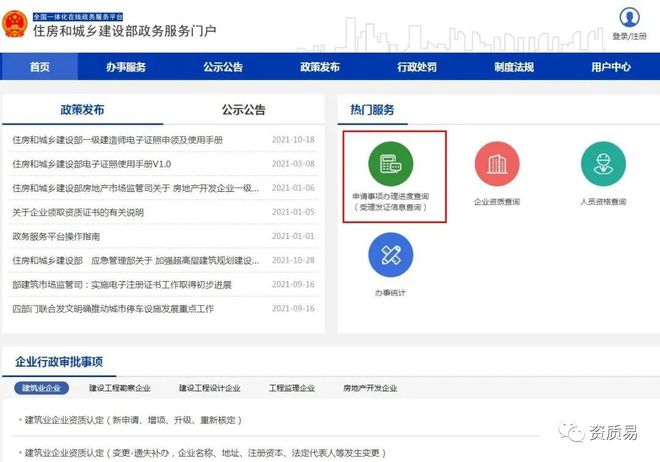Open 办事服务 navigation item
Viewport: 660px width, 462px height.
[126, 67]
